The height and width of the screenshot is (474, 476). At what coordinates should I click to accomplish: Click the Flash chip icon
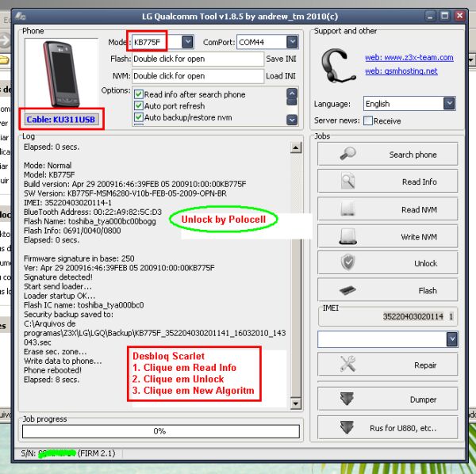348,290
